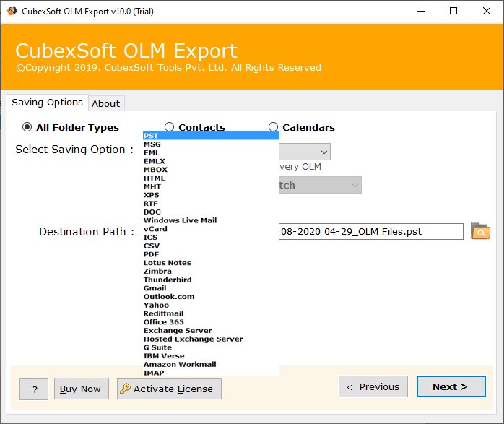Pick MBOX in the format list
This screenshot has width=504, height=424.
(155, 170)
